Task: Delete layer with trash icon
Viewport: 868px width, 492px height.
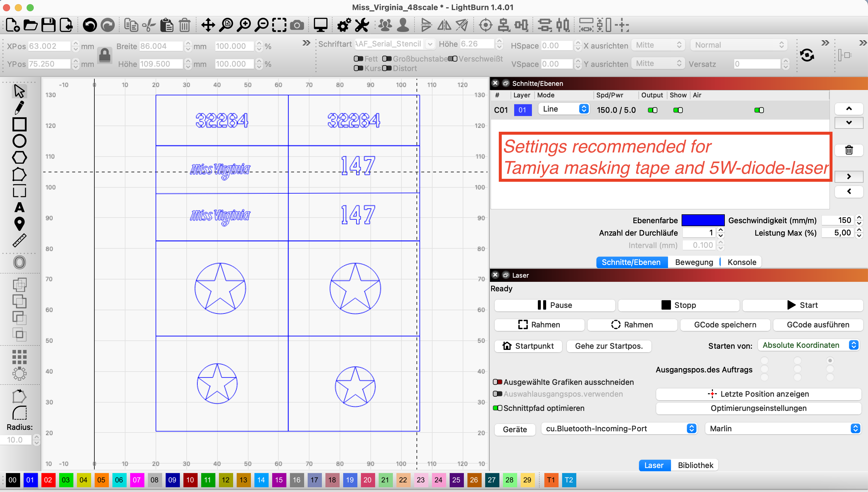Action: pos(848,150)
